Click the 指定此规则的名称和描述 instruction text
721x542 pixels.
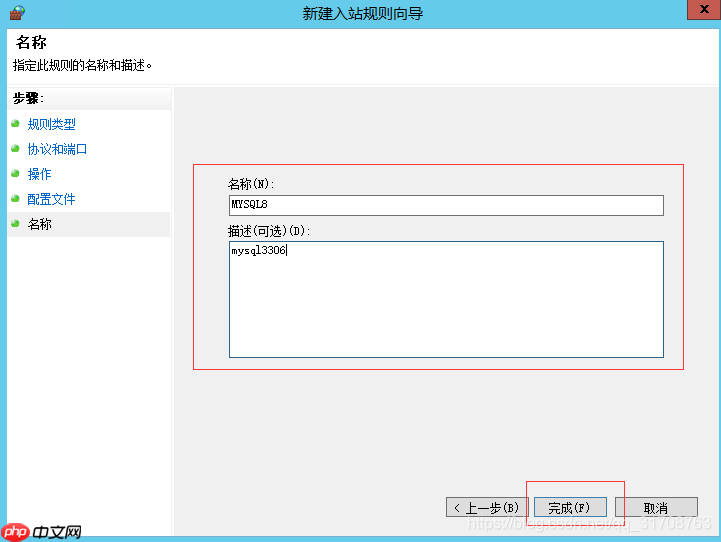[82, 65]
